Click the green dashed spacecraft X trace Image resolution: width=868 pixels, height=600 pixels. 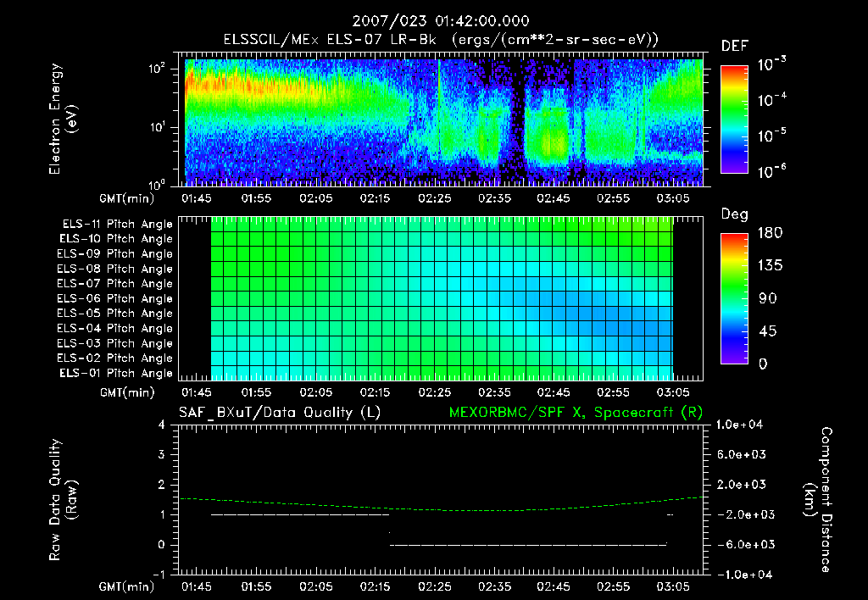point(441,505)
